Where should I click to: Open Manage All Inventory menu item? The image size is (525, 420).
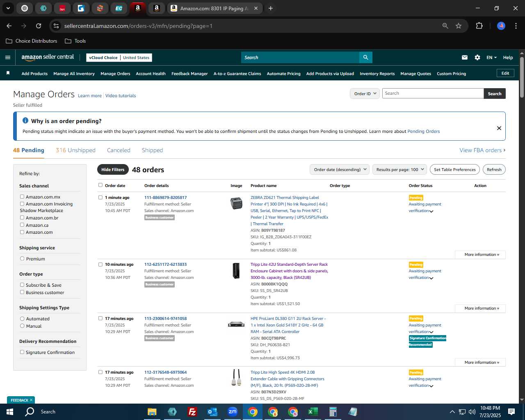pos(74,73)
